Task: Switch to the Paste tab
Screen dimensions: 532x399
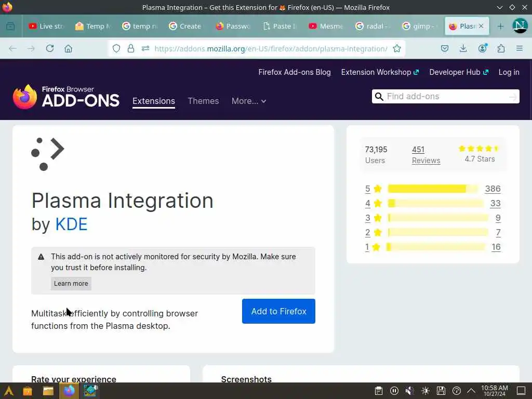Action: pyautogui.click(x=280, y=26)
